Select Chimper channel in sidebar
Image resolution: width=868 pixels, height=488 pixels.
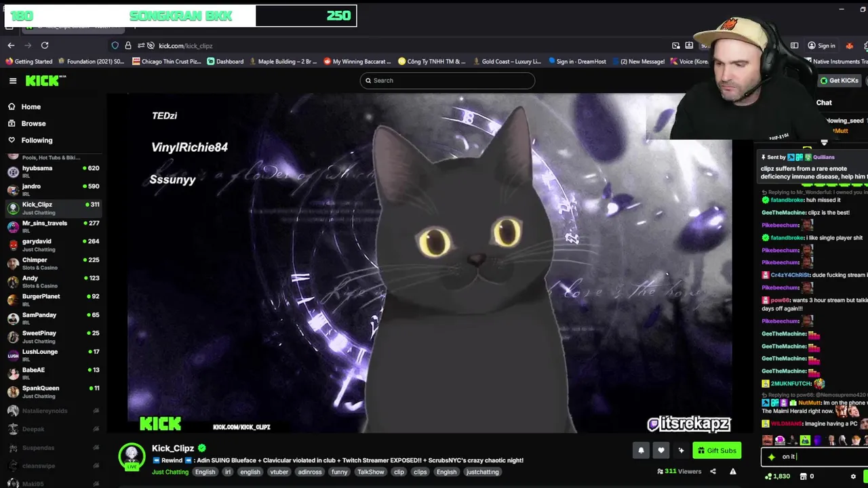coord(54,263)
